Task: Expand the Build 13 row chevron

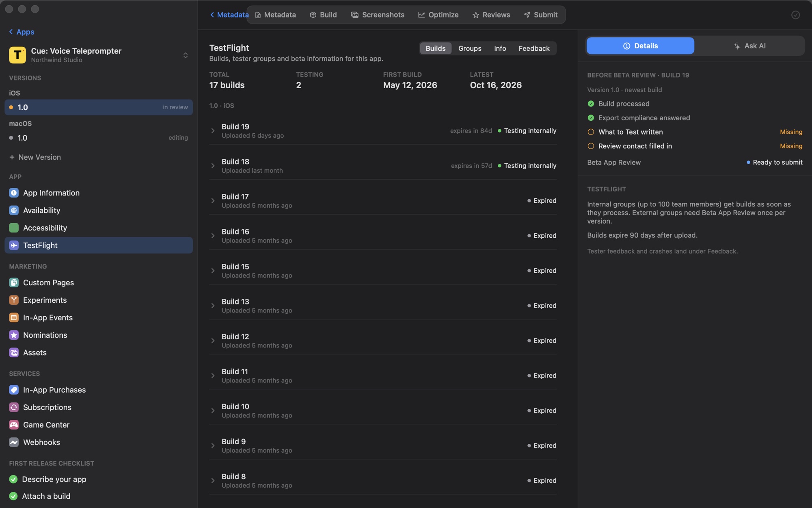Action: (213, 306)
